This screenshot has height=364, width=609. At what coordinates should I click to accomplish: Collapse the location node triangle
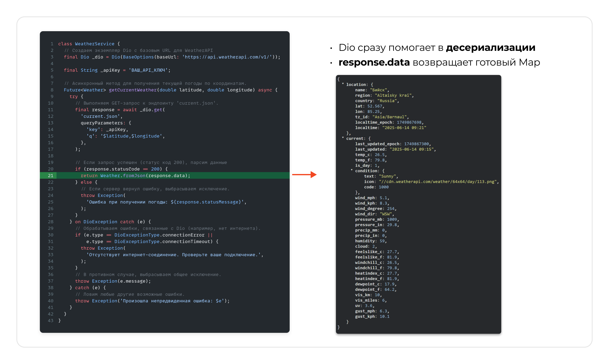(x=343, y=84)
